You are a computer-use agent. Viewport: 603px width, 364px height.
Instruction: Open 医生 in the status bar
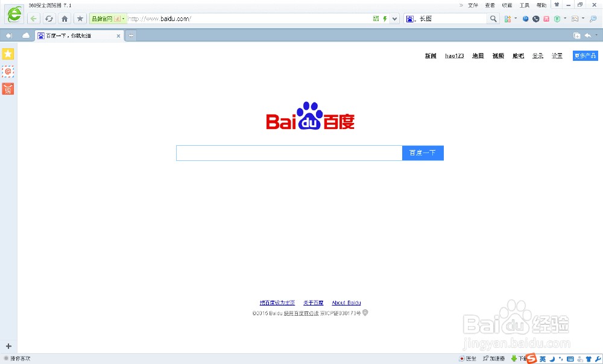pyautogui.click(x=468, y=359)
